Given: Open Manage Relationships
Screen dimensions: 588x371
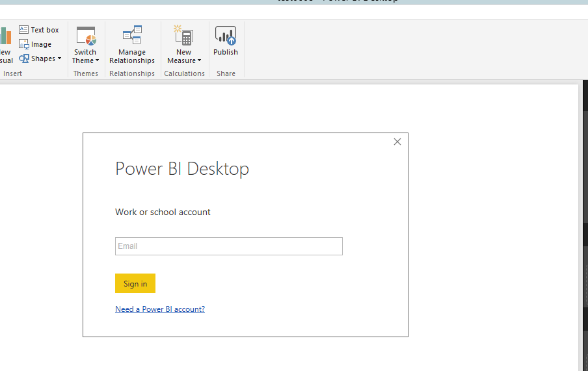Looking at the screenshot, I should (x=132, y=45).
